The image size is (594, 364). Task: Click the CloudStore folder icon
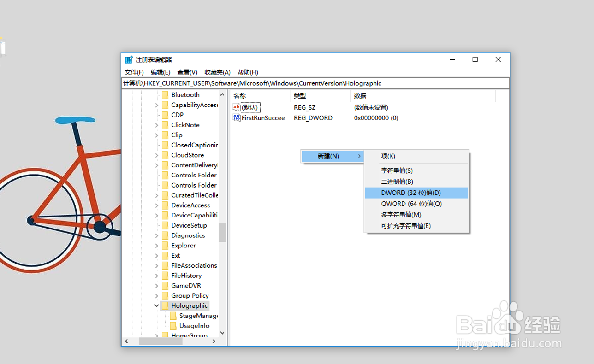[165, 155]
